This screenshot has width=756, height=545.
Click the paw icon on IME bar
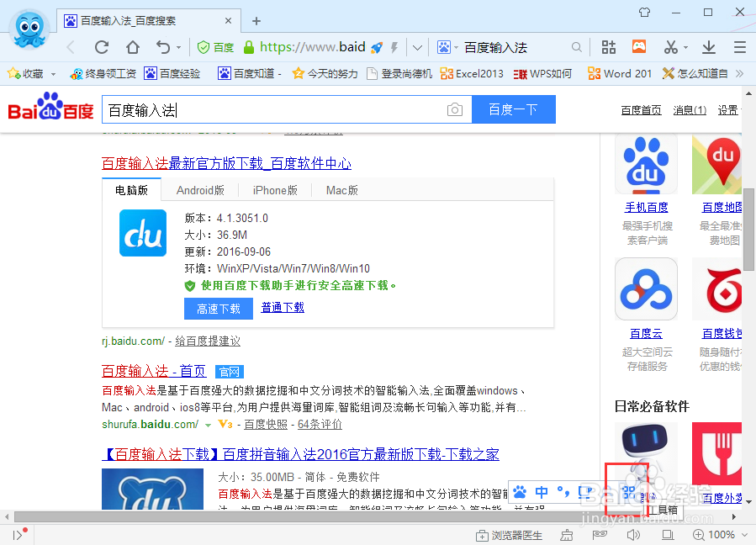click(520, 492)
